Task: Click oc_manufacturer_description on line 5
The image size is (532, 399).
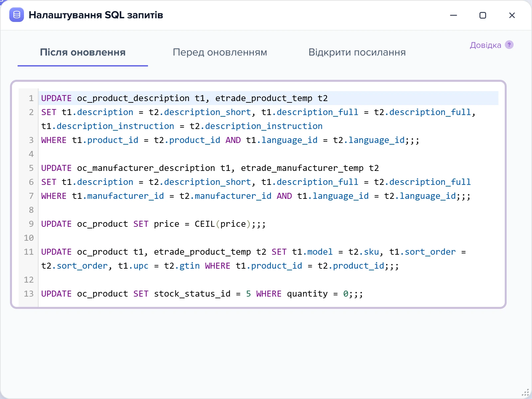Action: (x=146, y=168)
